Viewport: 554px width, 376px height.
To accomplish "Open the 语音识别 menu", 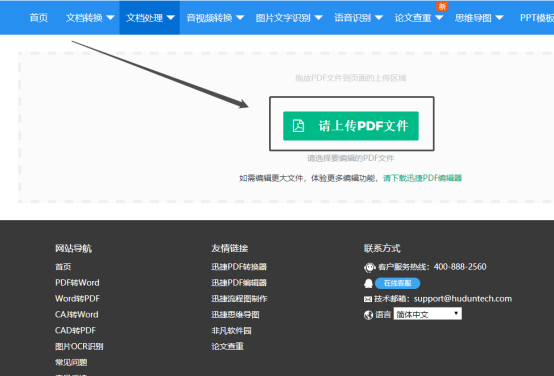I will tap(358, 18).
